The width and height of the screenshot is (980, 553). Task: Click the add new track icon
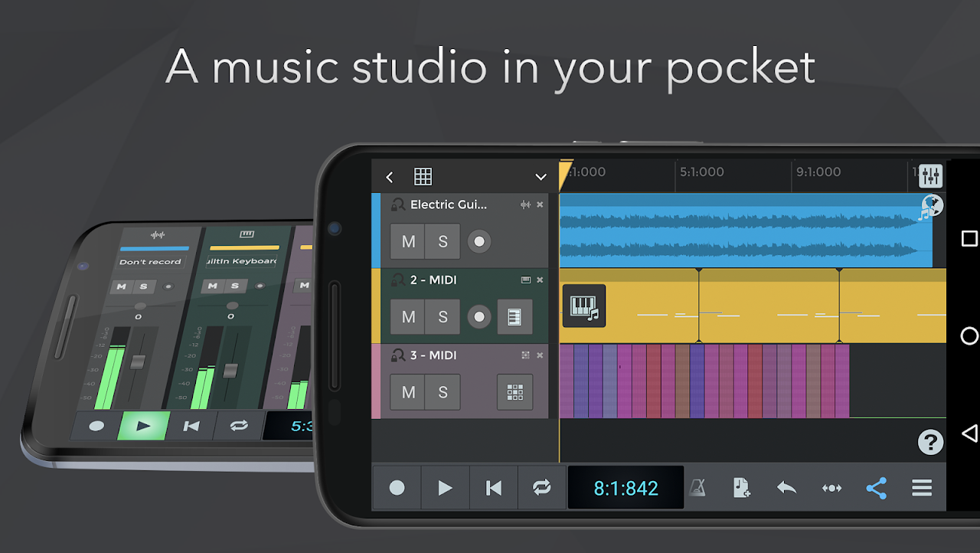pyautogui.click(x=741, y=488)
